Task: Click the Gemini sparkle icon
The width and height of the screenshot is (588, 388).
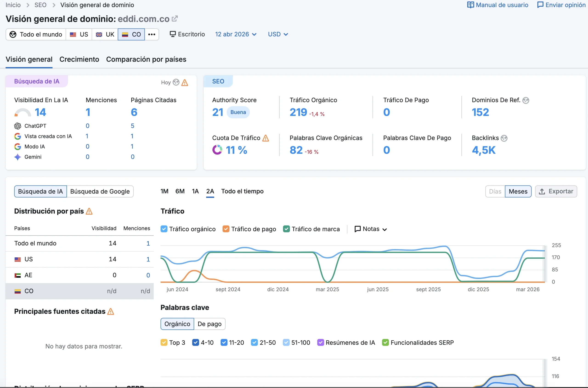Action: (18, 157)
